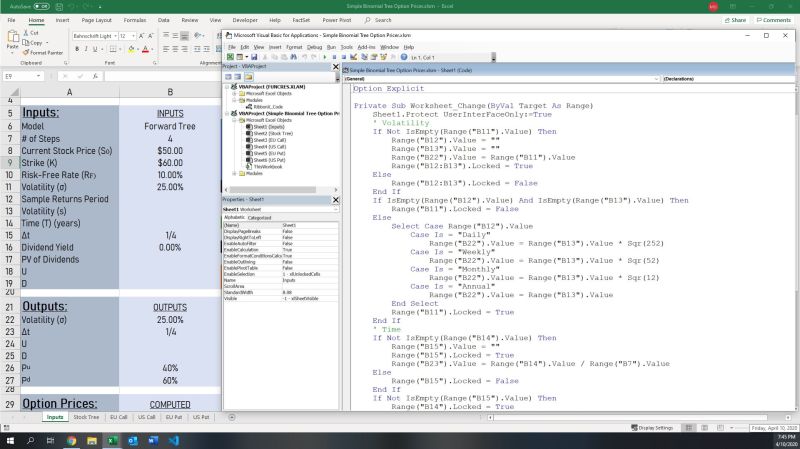
Task: Select Page Break Preview view in status bar
Action: pyautogui.click(x=720, y=428)
